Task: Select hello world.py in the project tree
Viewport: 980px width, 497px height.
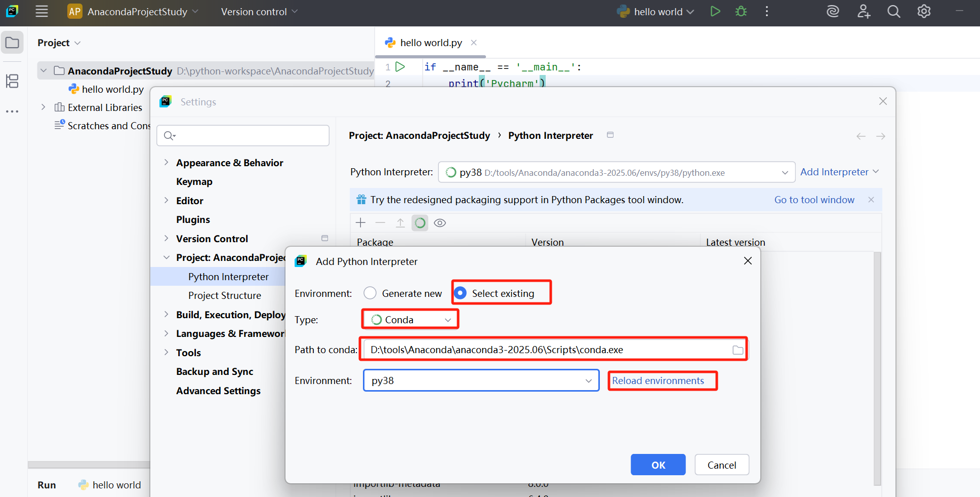Action: click(x=106, y=89)
